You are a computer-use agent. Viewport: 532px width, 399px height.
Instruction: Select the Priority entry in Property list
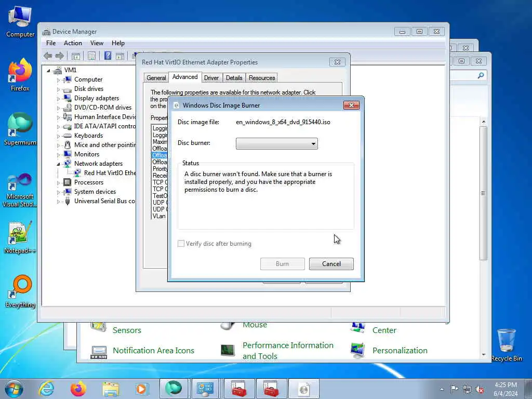160,169
